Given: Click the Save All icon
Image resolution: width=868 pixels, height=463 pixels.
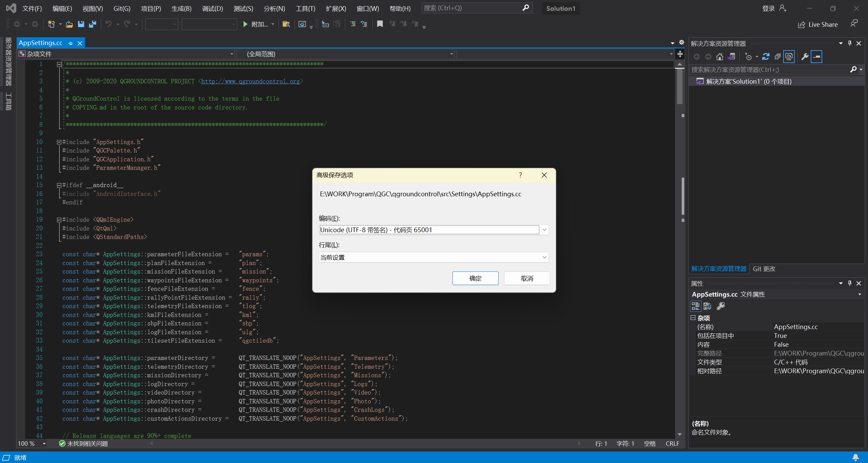Looking at the screenshot, I should point(92,24).
